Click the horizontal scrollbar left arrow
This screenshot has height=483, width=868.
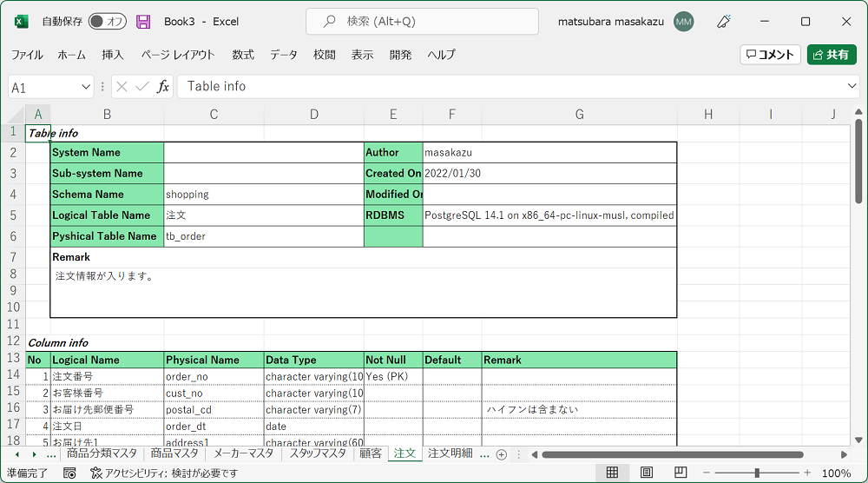pos(534,454)
